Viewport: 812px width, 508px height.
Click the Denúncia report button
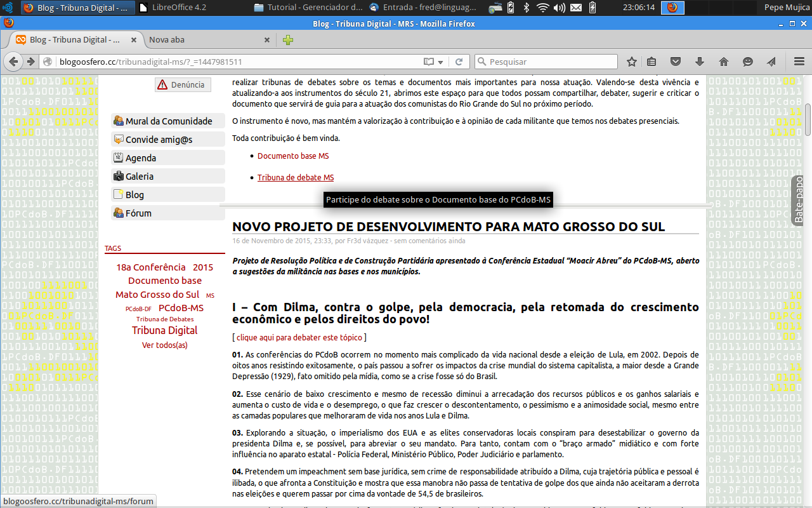click(183, 84)
